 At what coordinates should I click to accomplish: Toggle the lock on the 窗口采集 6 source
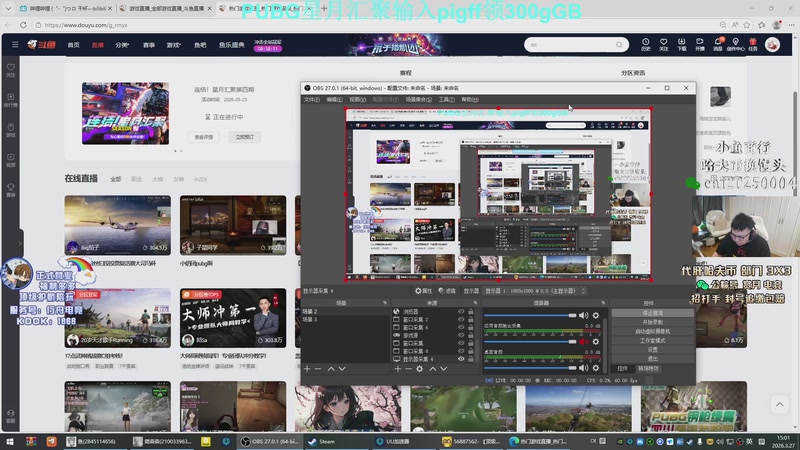[470, 327]
